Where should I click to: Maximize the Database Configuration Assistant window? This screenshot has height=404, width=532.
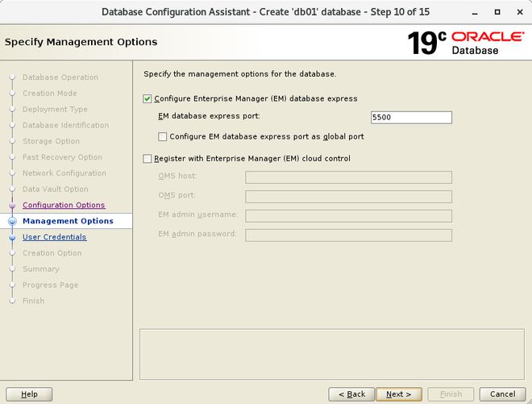point(497,12)
